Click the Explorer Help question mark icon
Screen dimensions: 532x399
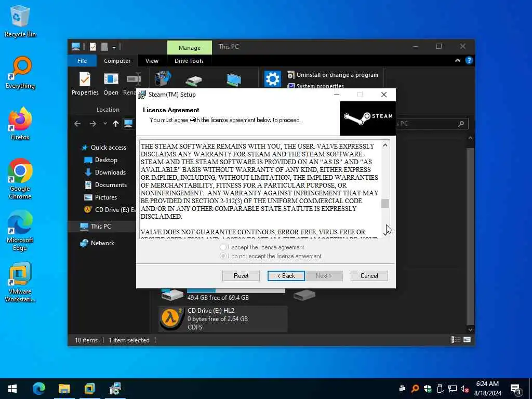coord(469,60)
